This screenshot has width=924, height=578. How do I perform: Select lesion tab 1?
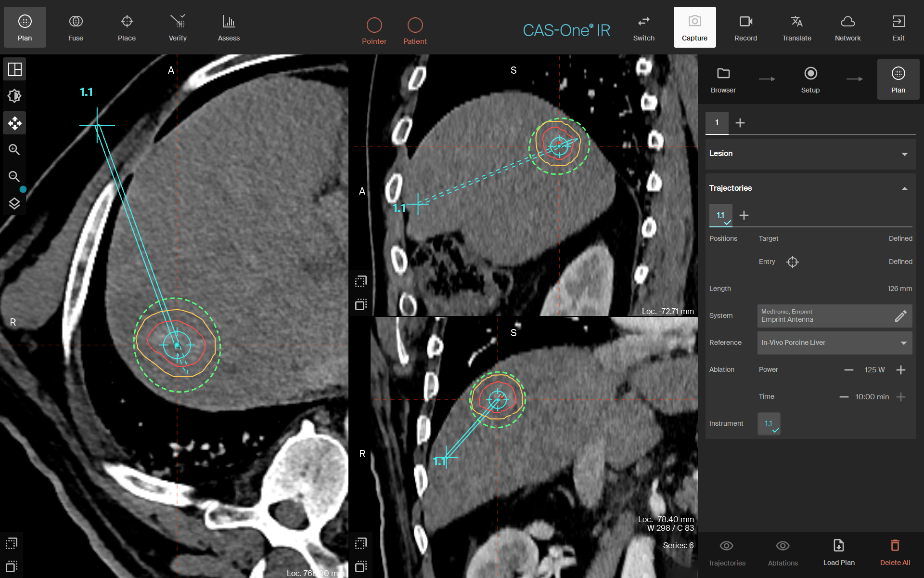point(717,123)
